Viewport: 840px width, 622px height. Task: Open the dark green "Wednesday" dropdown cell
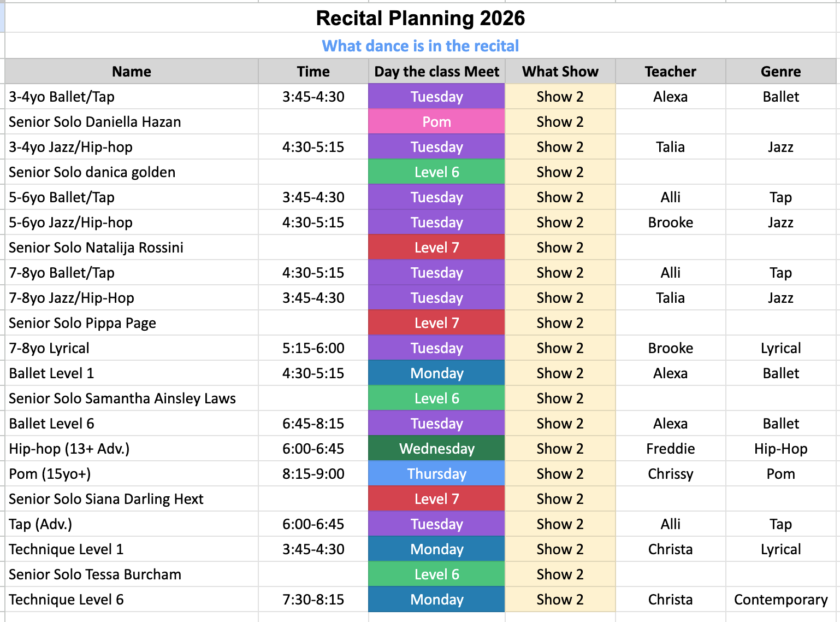click(x=436, y=449)
